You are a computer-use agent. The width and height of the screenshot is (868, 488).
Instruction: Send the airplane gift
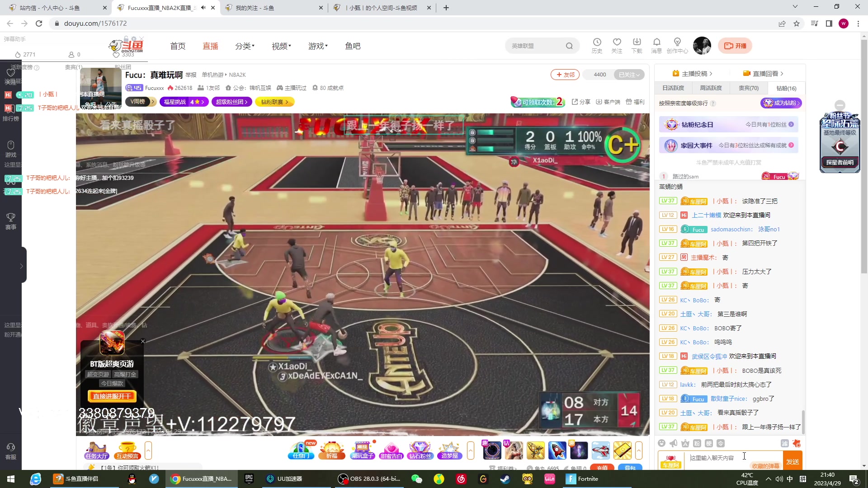[600, 450]
